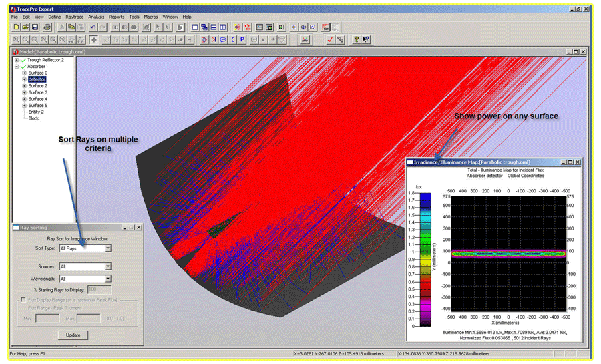Expand the Trough Reflector 2 tree node

click(x=17, y=60)
